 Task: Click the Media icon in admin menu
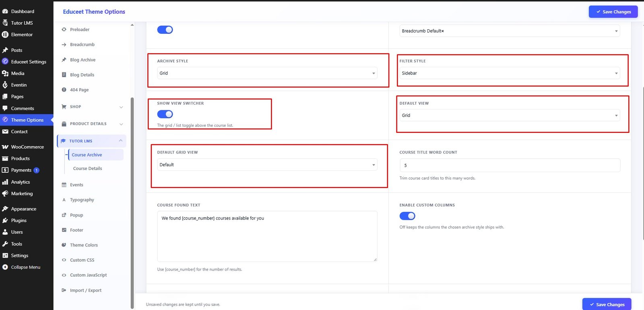click(5, 73)
